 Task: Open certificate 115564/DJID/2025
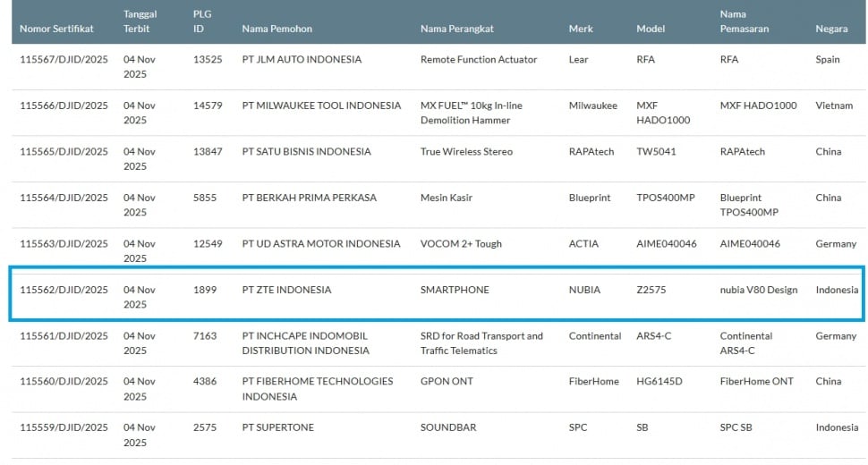[x=64, y=198]
